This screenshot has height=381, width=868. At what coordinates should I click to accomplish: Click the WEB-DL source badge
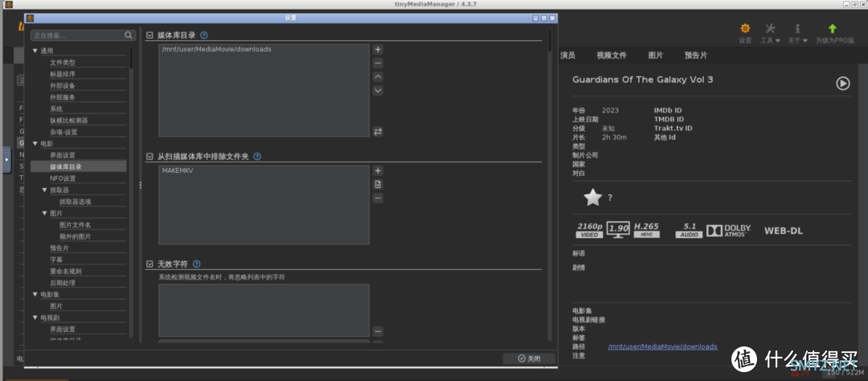(784, 231)
